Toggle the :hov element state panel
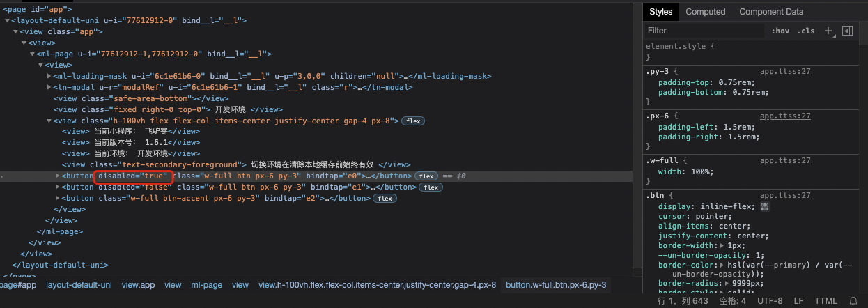 [x=780, y=31]
